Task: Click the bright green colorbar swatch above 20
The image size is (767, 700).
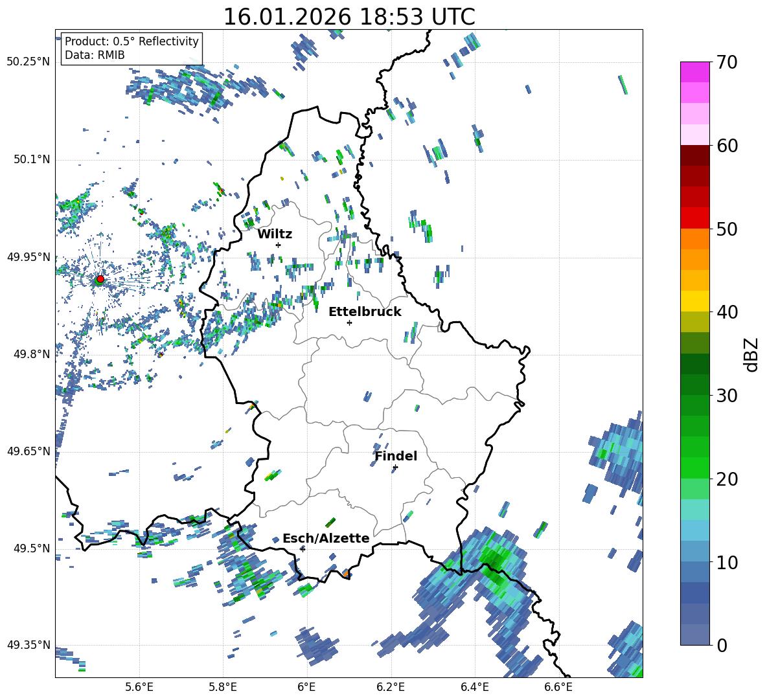Action: tap(694, 468)
